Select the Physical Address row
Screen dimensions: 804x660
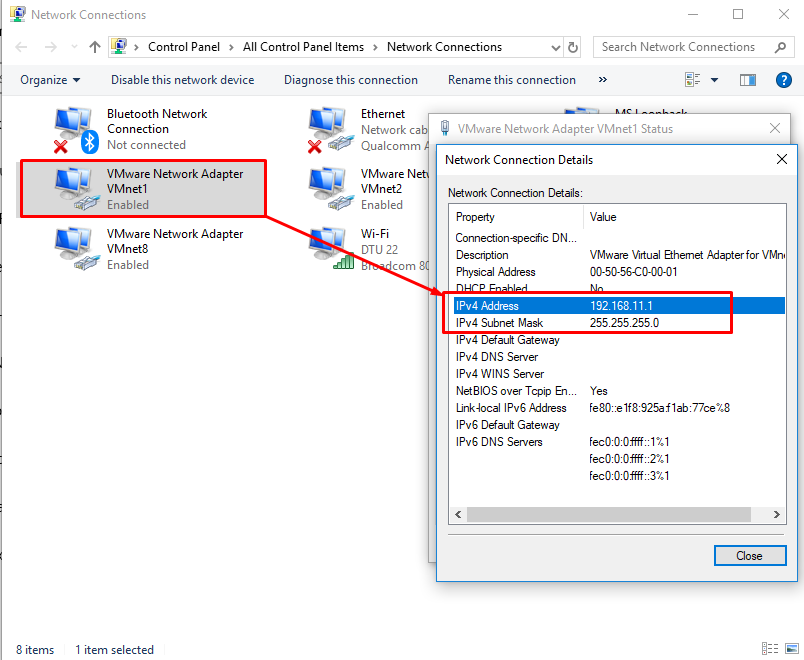pyautogui.click(x=618, y=272)
